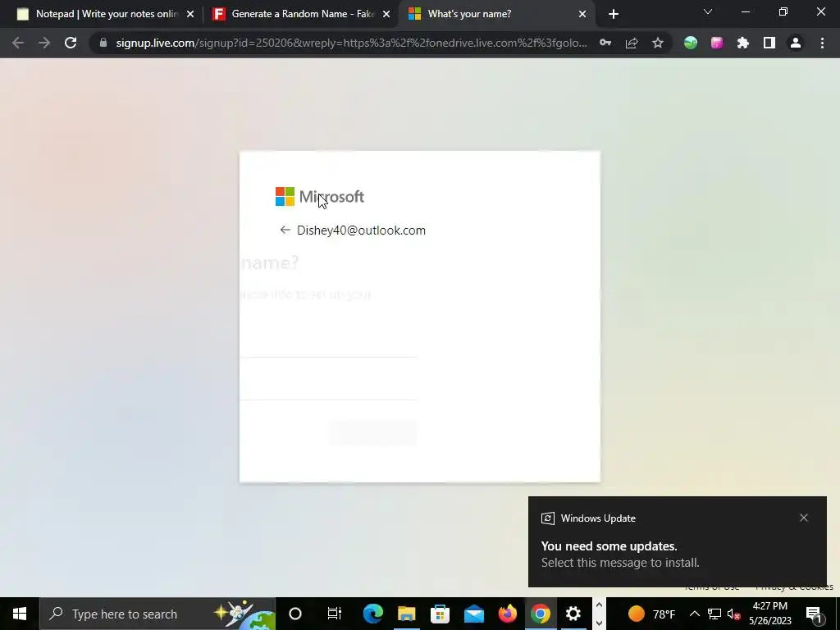Close the Notepad tab
Viewport: 840px width, 630px height.
(190, 14)
